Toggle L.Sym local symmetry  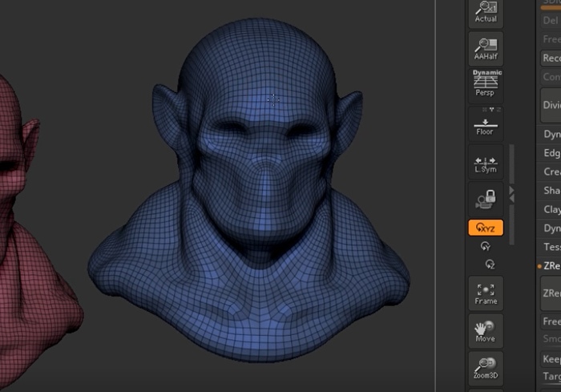pos(486,163)
